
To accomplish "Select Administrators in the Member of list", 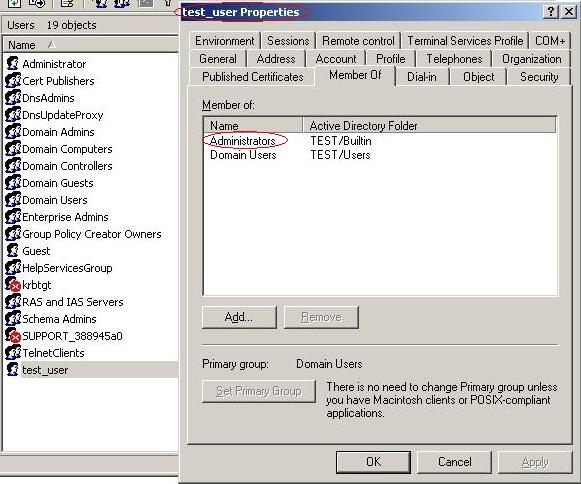I will (x=243, y=141).
